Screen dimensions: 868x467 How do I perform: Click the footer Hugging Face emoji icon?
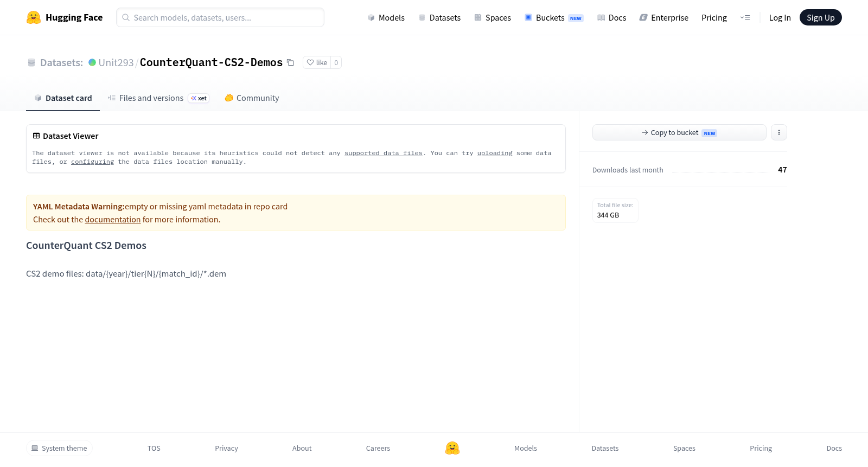click(452, 448)
